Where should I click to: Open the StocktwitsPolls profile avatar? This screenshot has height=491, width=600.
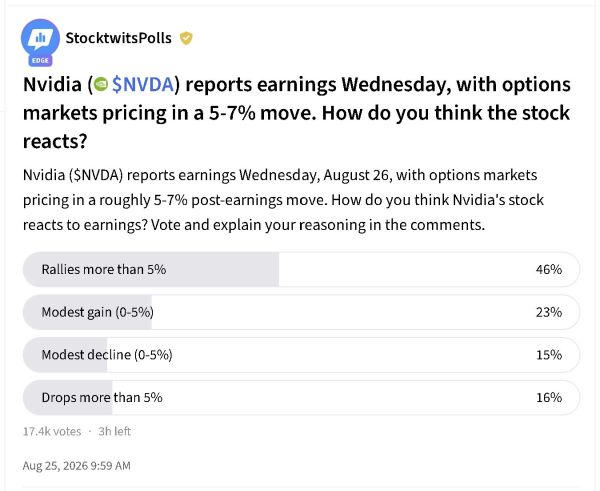(x=40, y=39)
